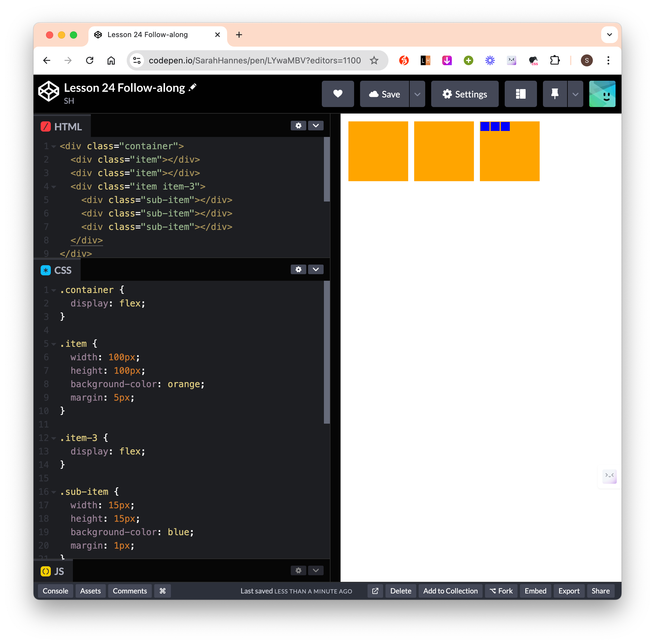Viewport: 655px width, 644px height.
Task: Click 'blue' value in CSS line 19
Action: (178, 532)
